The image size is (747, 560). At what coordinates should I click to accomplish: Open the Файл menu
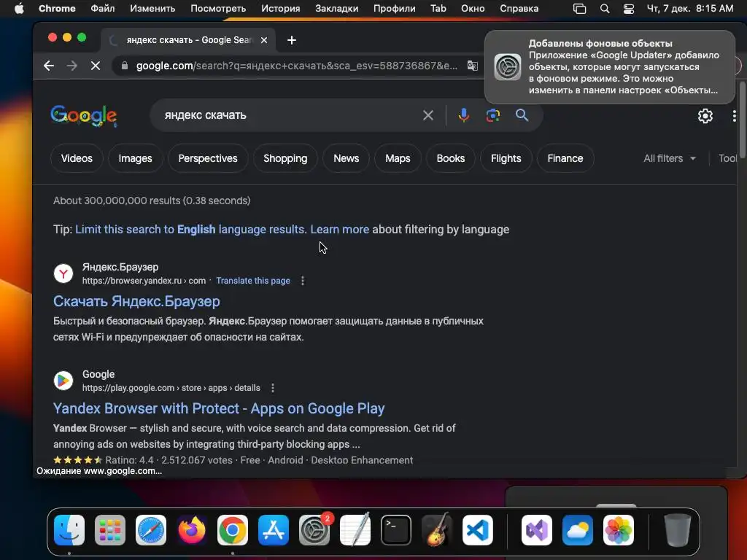(102, 9)
